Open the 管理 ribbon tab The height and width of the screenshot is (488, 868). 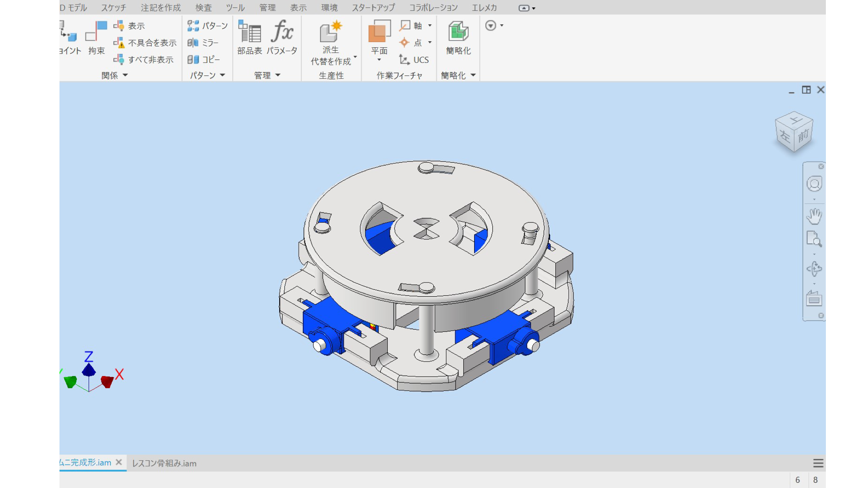(267, 8)
